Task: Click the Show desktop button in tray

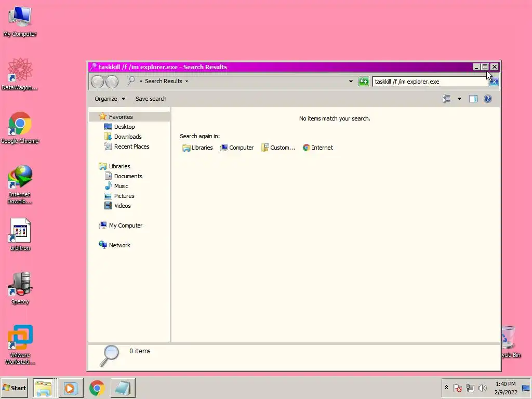Action: (x=526, y=388)
